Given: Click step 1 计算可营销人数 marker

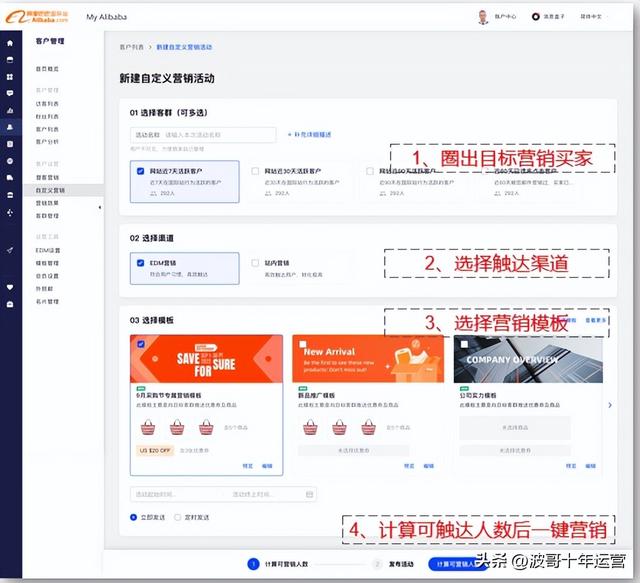Looking at the screenshot, I should click(253, 564).
